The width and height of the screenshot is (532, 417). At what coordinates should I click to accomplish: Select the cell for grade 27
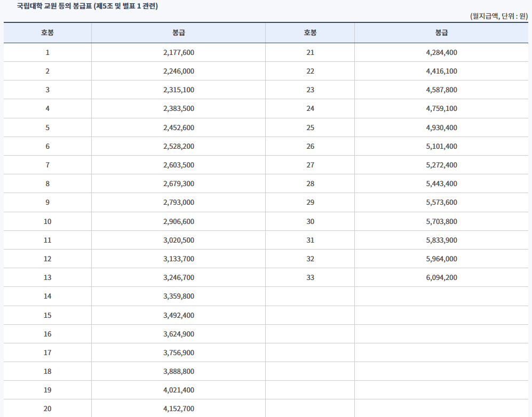click(x=310, y=165)
